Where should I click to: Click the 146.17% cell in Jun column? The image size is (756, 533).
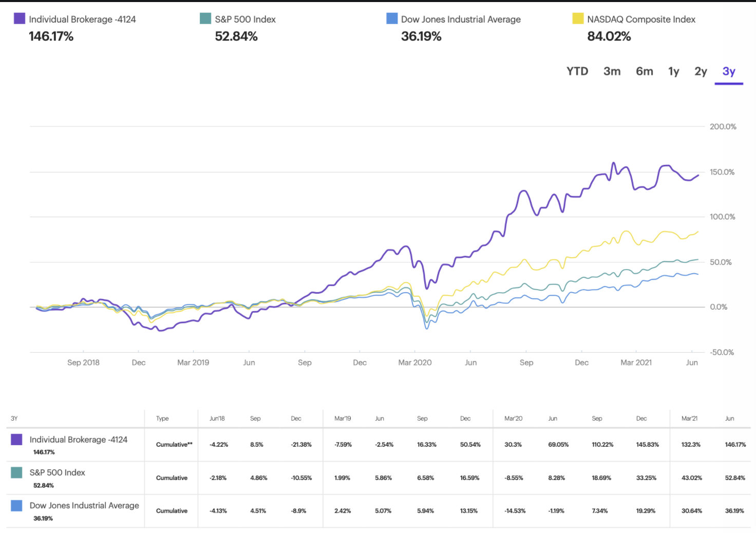pyautogui.click(x=735, y=445)
